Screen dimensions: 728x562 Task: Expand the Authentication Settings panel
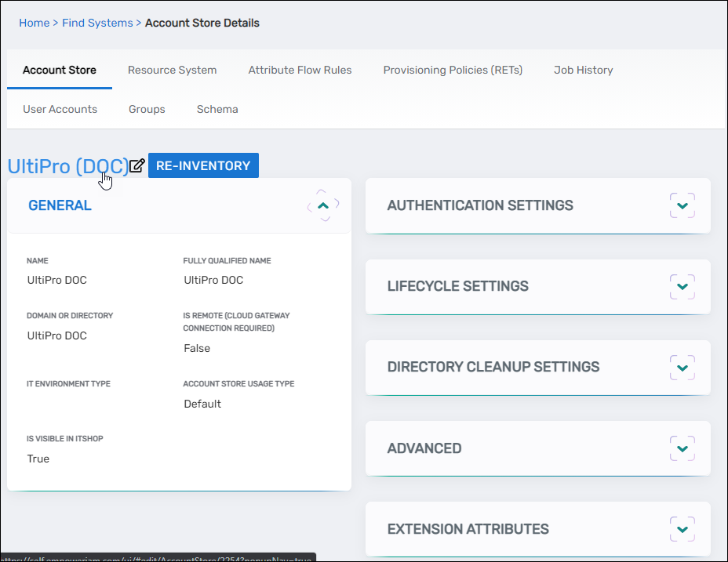682,205
